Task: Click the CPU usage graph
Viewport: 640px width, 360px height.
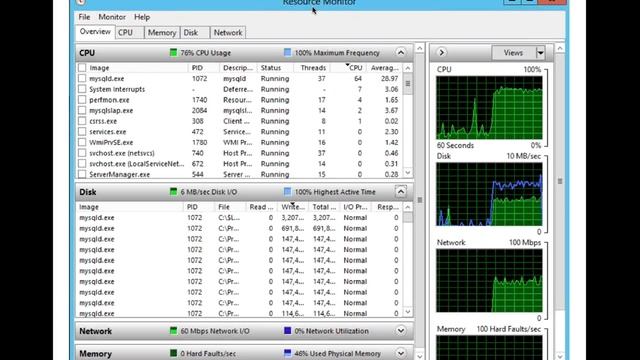Action: (489, 108)
